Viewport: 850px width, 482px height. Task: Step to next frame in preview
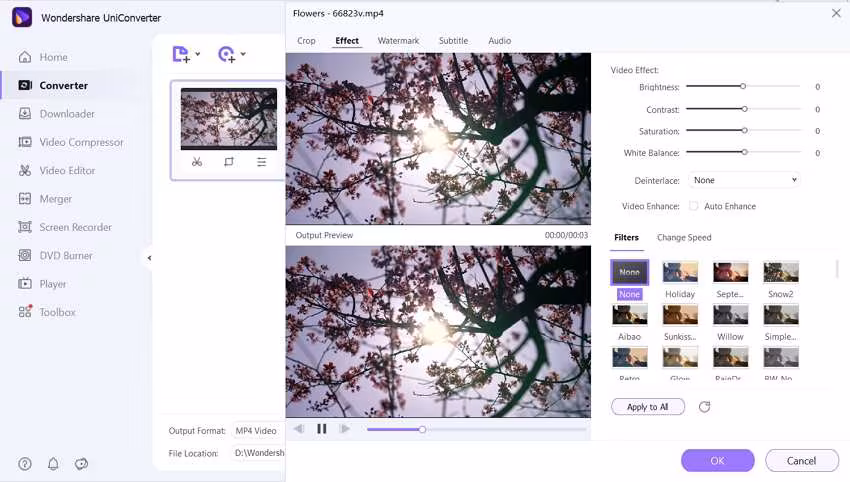(x=344, y=429)
